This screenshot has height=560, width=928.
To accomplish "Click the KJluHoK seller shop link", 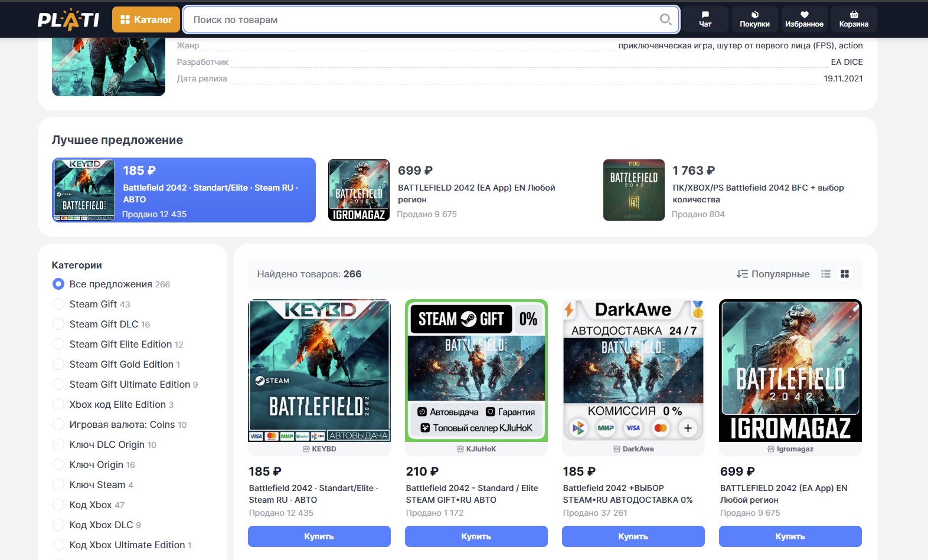I will click(476, 449).
